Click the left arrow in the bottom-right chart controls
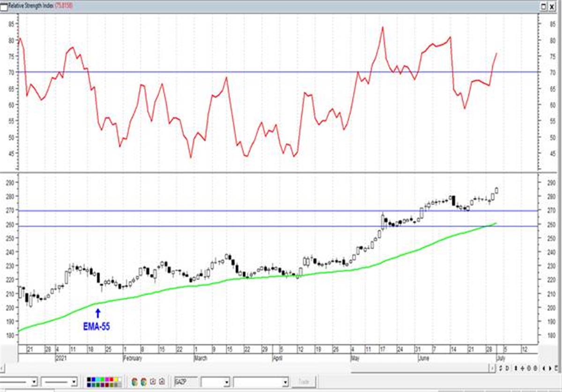This screenshot has height=392, width=562. pos(543,368)
